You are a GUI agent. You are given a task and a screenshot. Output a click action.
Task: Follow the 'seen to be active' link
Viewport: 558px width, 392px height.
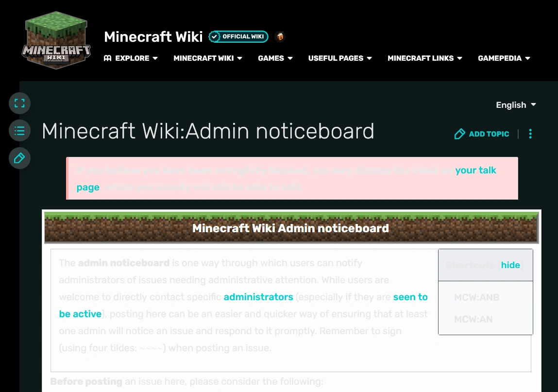410,297
